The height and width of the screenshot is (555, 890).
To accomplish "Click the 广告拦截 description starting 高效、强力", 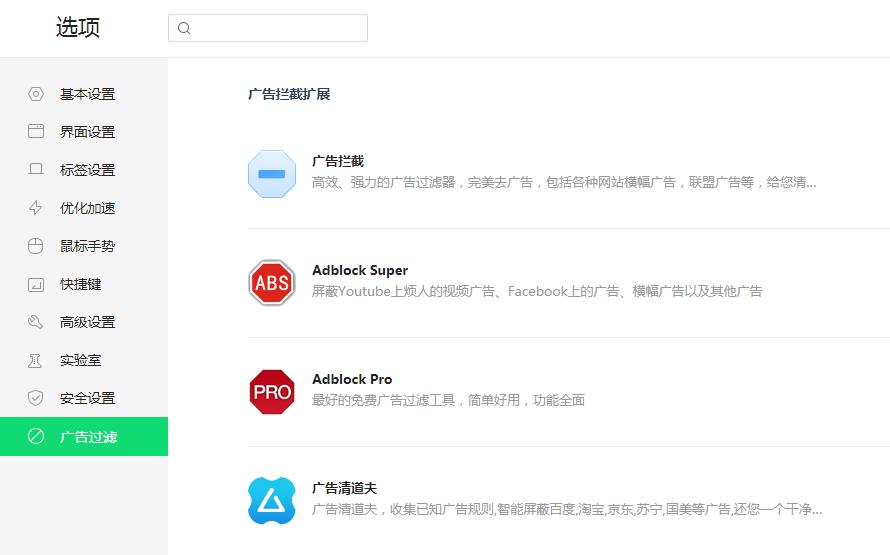I will coord(564,182).
